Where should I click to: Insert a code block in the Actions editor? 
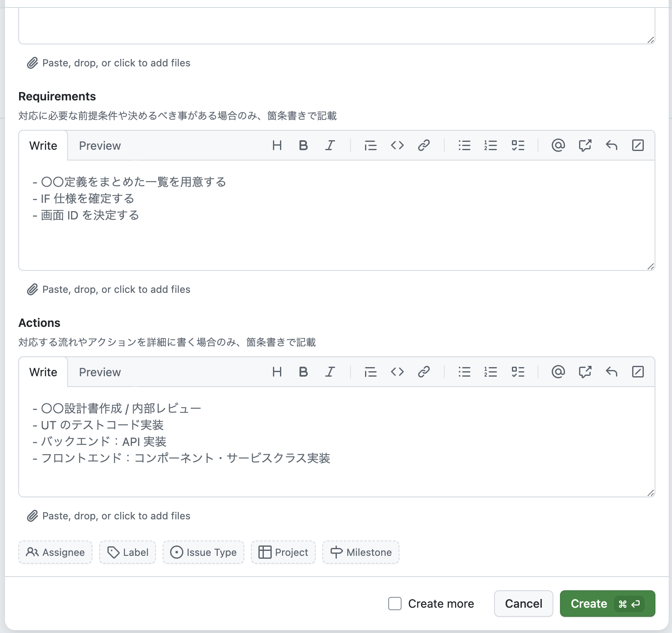397,372
